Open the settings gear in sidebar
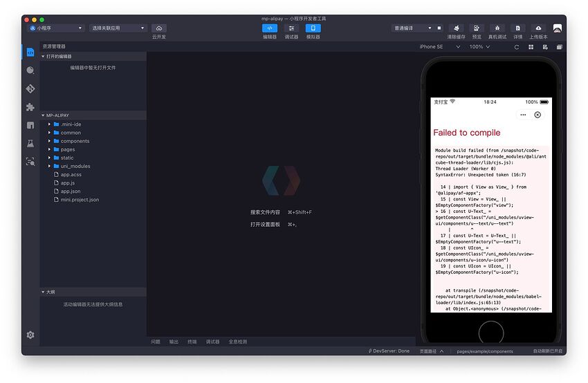588x383 pixels. coord(30,335)
